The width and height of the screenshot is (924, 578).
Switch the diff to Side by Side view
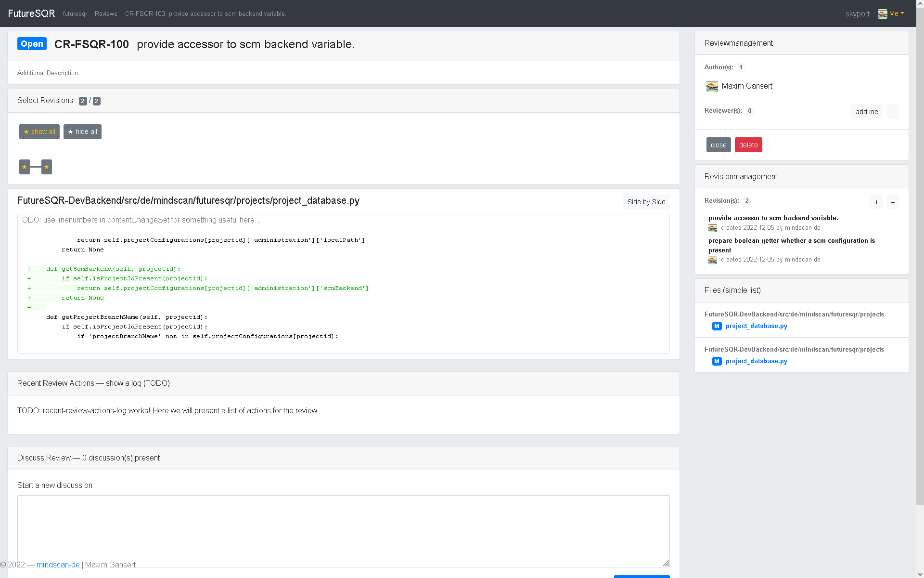(x=646, y=202)
